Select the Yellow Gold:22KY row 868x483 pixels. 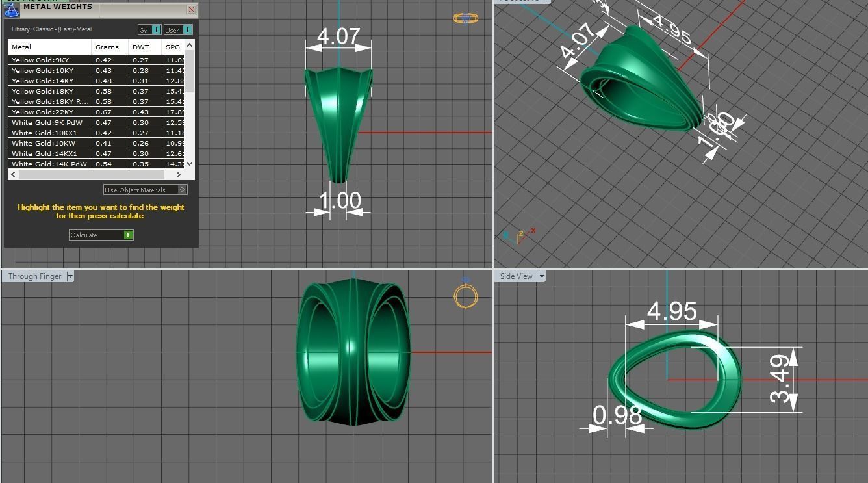click(x=97, y=112)
